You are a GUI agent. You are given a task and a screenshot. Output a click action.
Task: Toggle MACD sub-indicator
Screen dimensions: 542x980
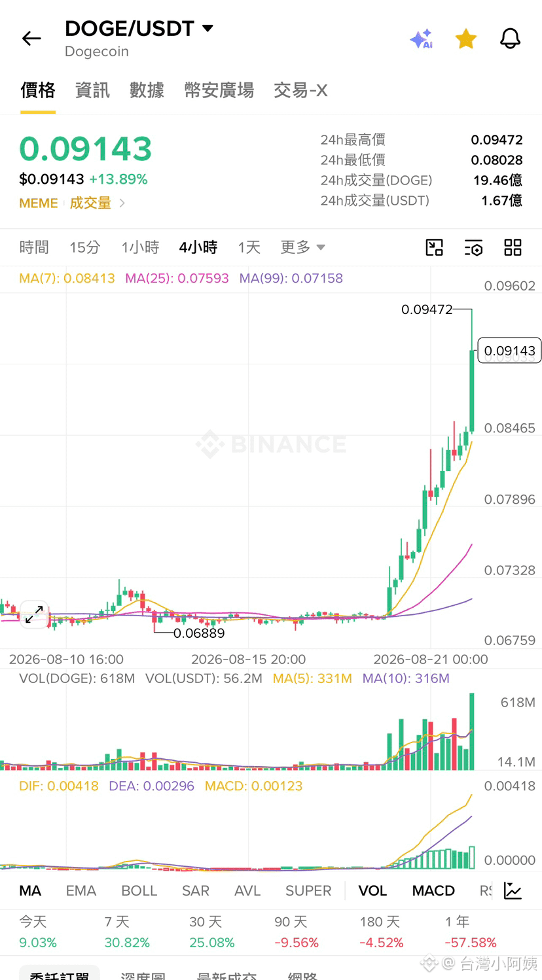[x=433, y=890]
